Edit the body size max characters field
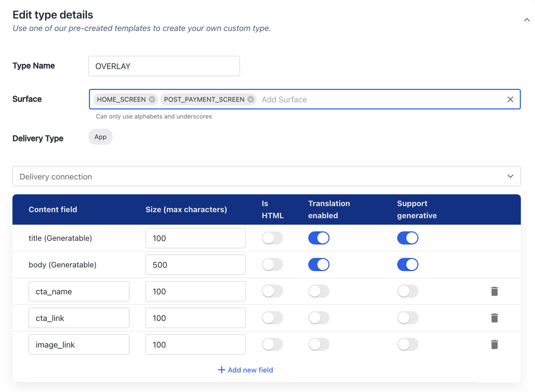The height and width of the screenshot is (392, 535). pos(195,265)
